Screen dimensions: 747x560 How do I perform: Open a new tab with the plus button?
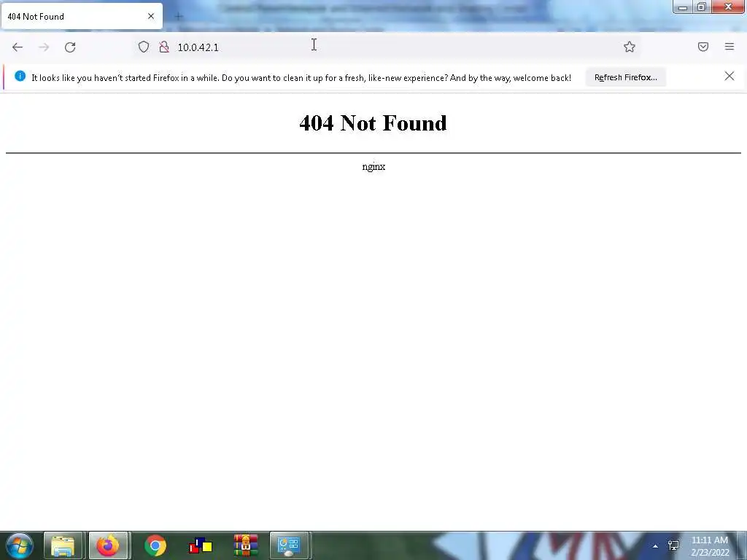click(x=179, y=17)
